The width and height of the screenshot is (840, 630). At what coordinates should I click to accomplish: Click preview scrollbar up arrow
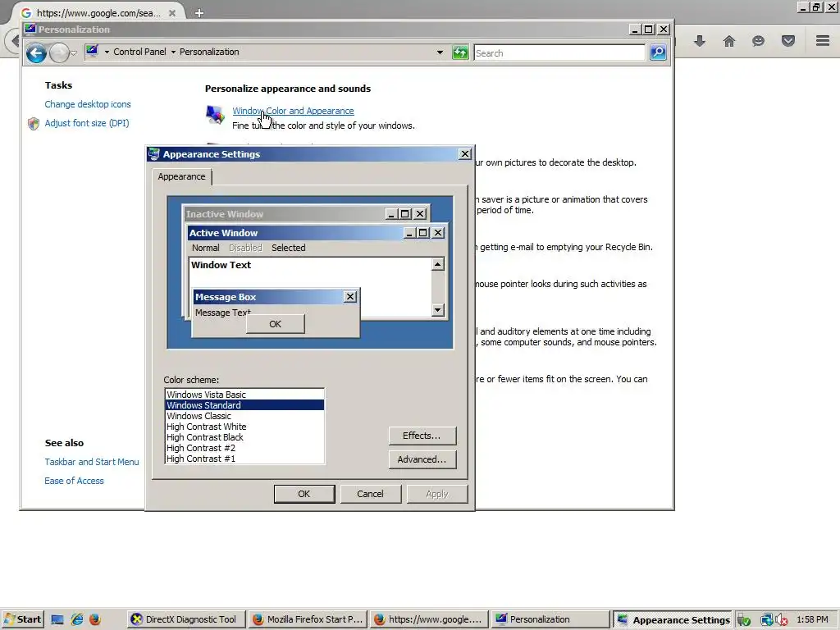438,264
